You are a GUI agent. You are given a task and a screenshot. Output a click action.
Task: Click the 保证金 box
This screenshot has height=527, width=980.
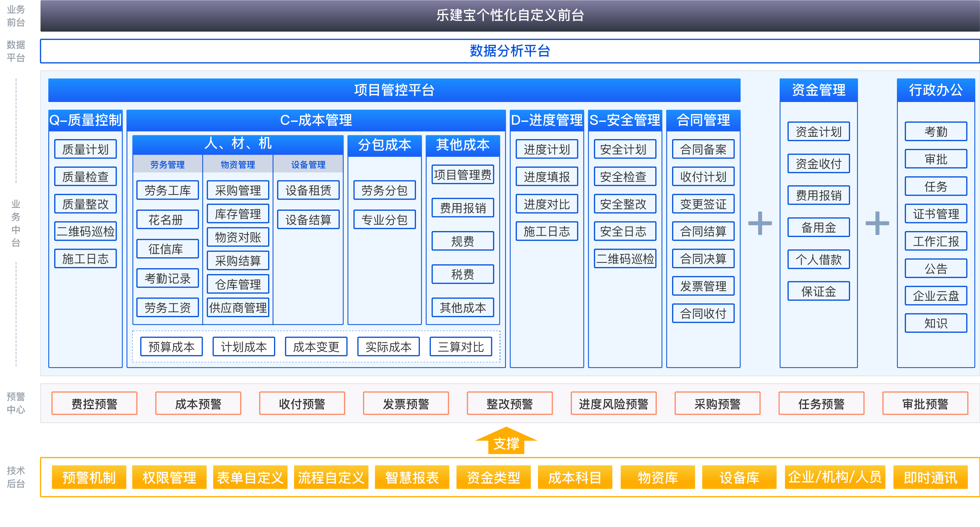[x=818, y=292]
